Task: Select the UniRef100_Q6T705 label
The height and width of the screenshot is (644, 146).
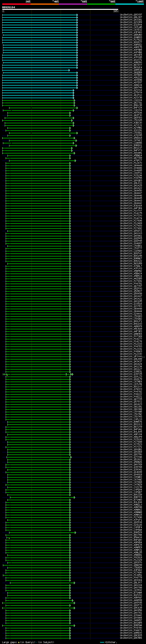Action: pyautogui.click(x=131, y=399)
